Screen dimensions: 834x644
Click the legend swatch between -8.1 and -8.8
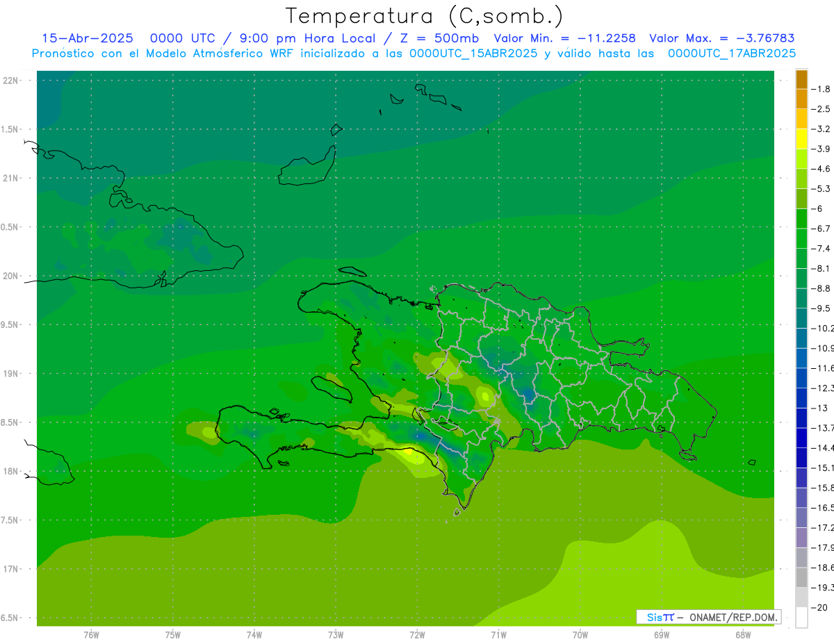801,278
